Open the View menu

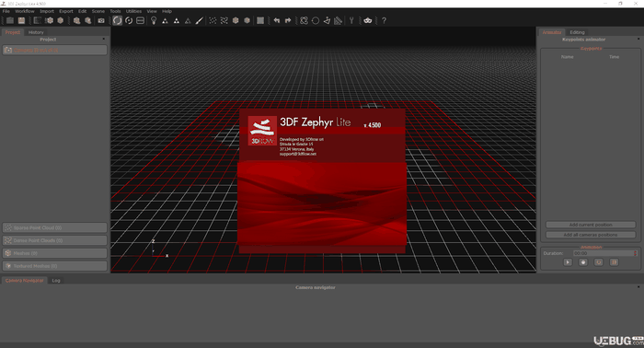pos(152,11)
